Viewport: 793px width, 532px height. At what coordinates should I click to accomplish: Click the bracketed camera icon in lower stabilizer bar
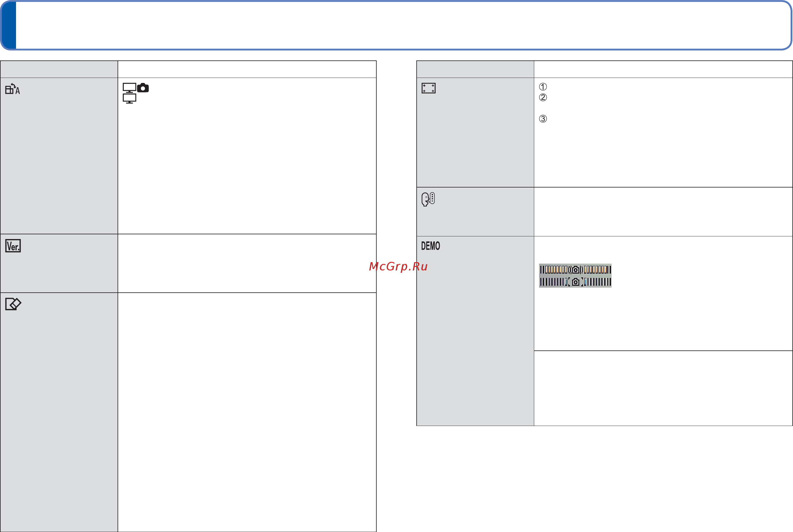click(x=576, y=282)
